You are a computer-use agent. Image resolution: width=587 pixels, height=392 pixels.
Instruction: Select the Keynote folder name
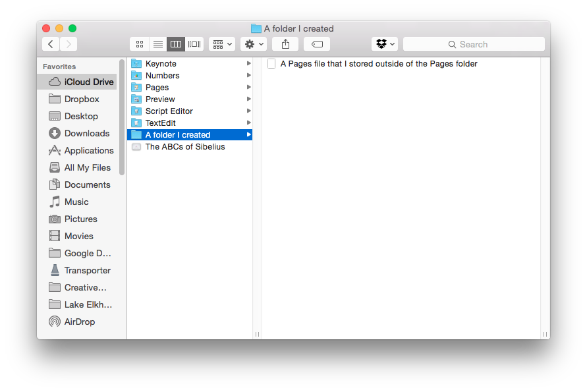(161, 64)
